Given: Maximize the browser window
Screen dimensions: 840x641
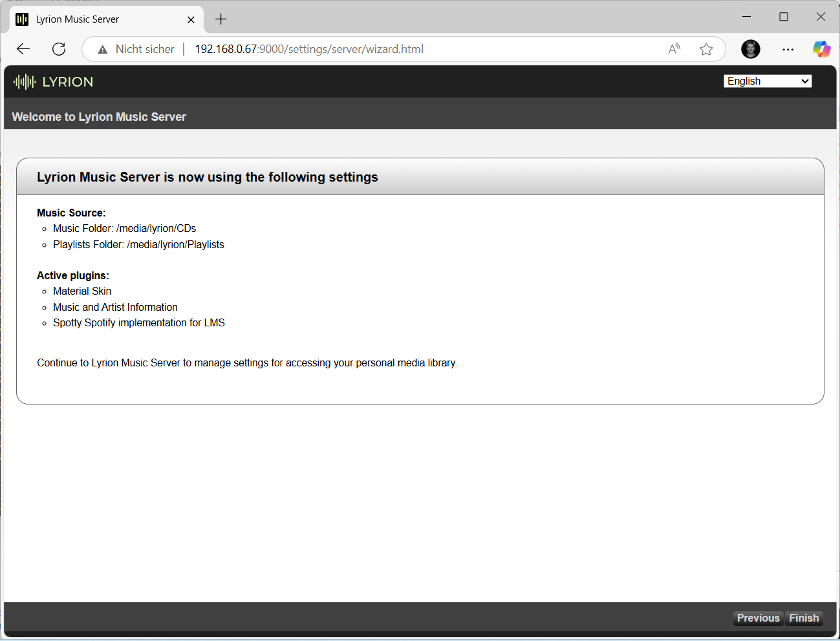Looking at the screenshot, I should pos(784,17).
